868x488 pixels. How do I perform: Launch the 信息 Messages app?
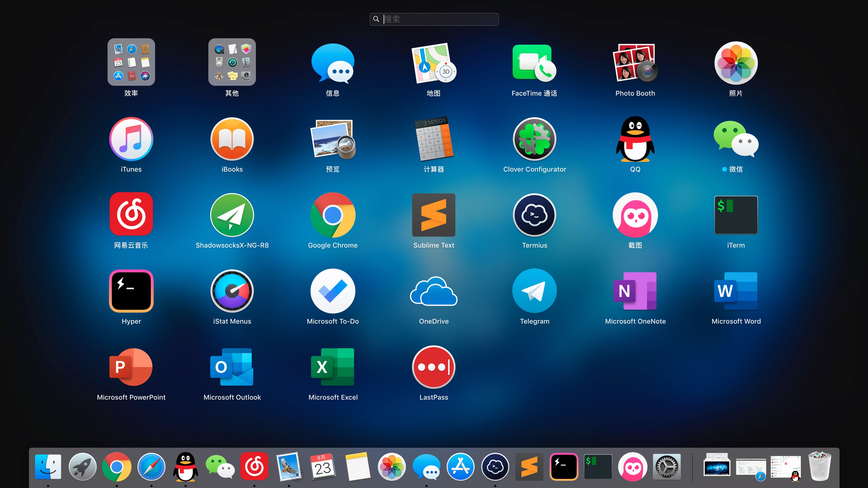333,63
